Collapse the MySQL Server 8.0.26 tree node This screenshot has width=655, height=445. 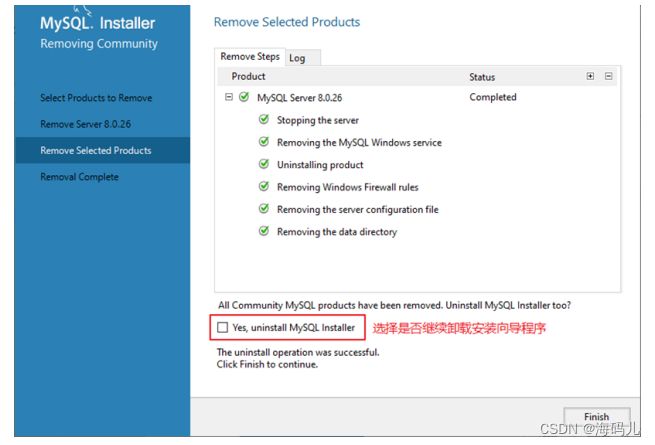point(228,97)
